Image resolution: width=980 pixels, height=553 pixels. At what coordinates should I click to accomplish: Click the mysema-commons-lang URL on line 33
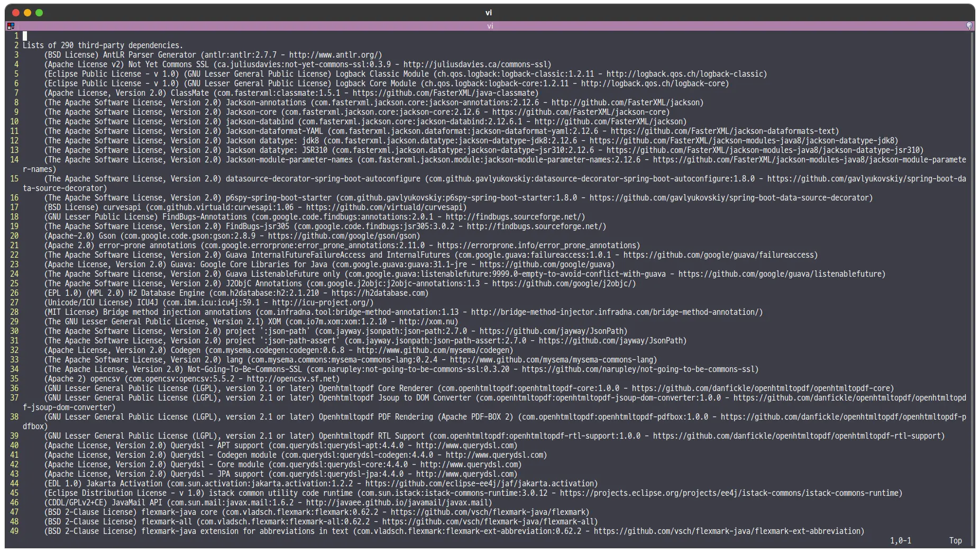click(x=551, y=360)
